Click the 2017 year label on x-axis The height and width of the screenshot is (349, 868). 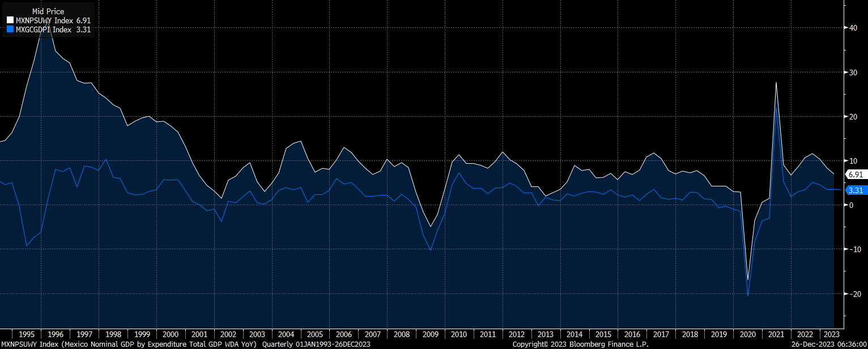pos(661,334)
